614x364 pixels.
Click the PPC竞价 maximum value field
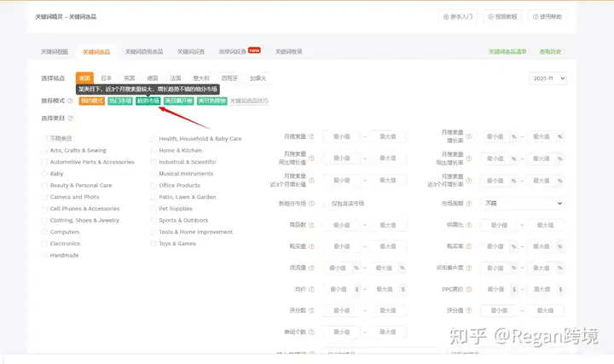pos(542,289)
